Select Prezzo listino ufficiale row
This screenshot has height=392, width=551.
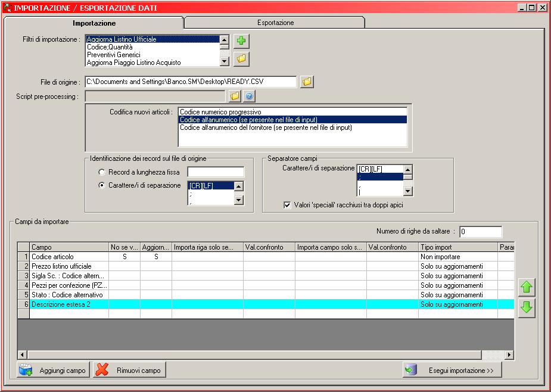(x=266, y=266)
